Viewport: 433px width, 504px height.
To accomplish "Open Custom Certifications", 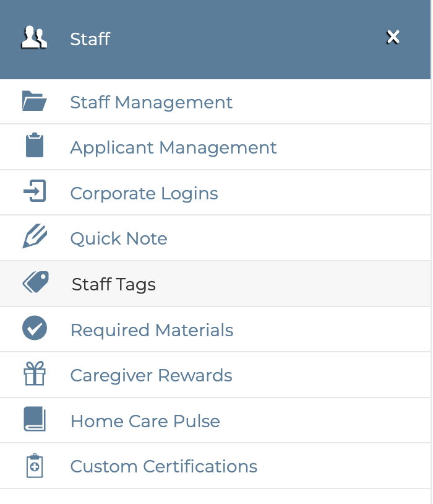I will 163,466.
